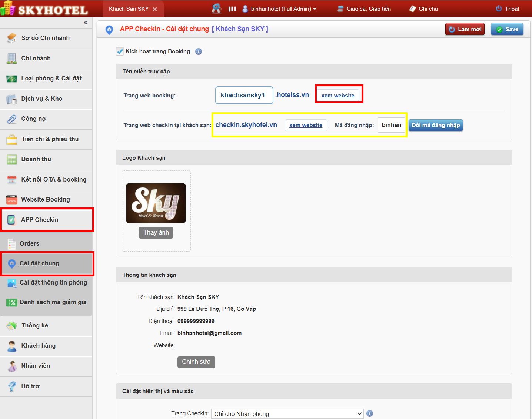The width and height of the screenshot is (532, 419).
Task: Click the three-bar columns icon in header
Action: [232, 9]
